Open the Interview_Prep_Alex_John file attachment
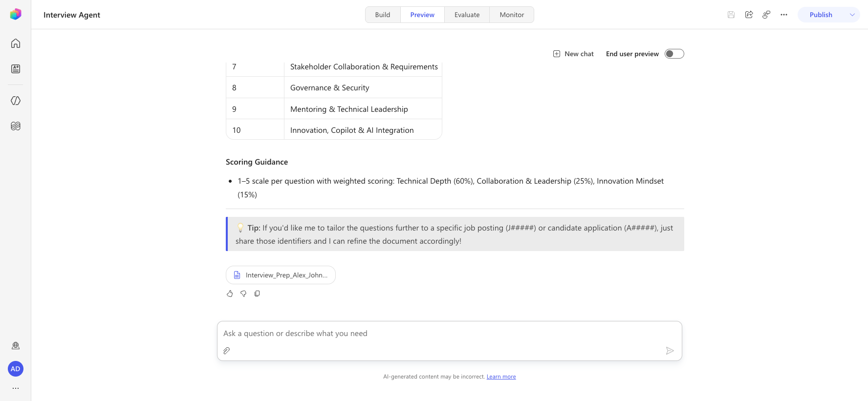 click(x=281, y=275)
